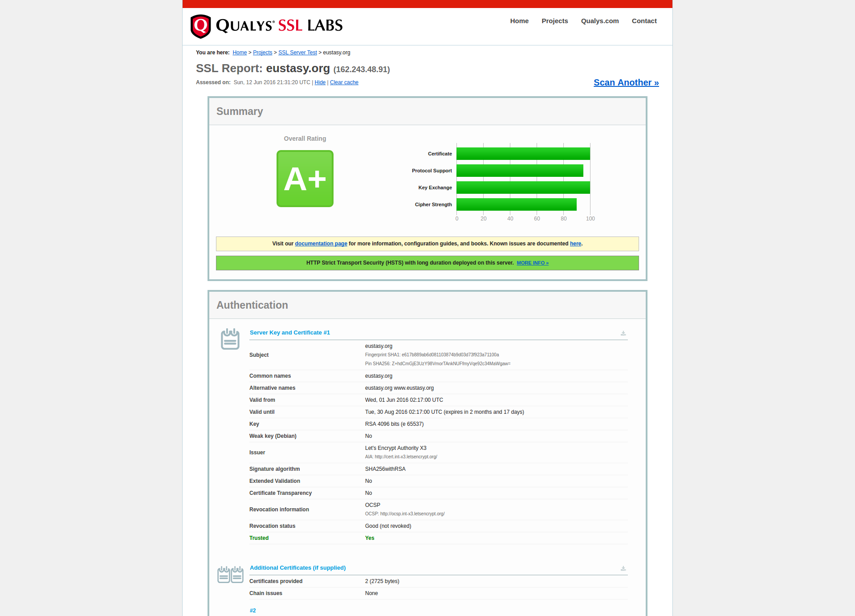This screenshot has width=855, height=616.
Task: Click the Qualys shield logo icon
Action: [x=200, y=26]
